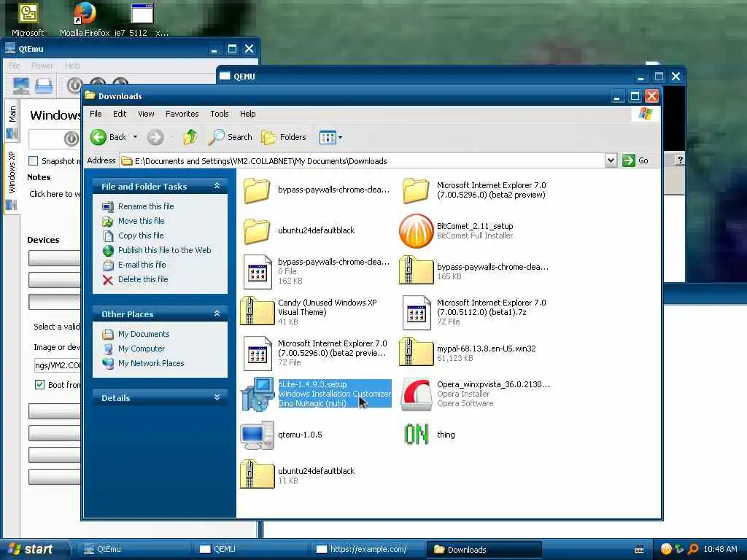Open the Tools menu
Viewport: 747px width, 560px height.
point(220,114)
